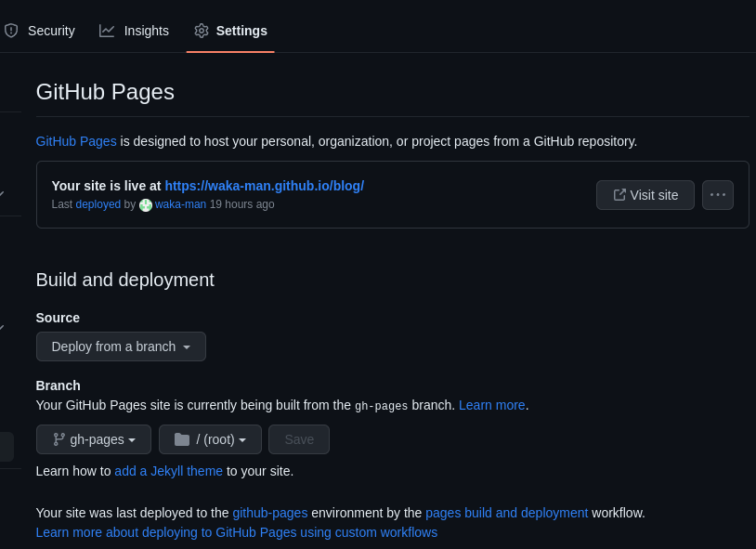Click the Insights graph icon
The height and width of the screenshot is (549, 756).
(107, 31)
